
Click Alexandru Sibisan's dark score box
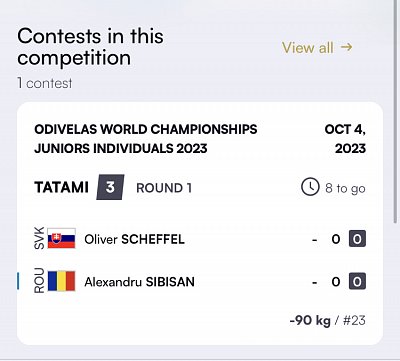coord(357,282)
